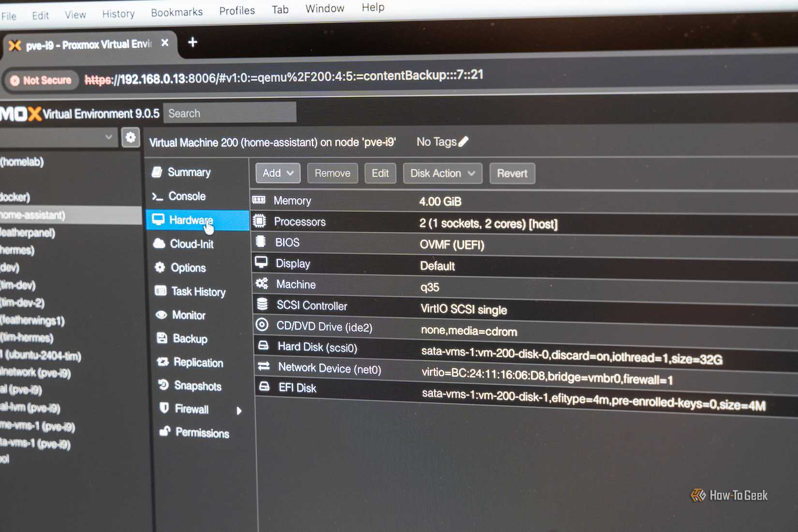Click the Not Secure site badge
The width and height of the screenshot is (798, 532).
[x=41, y=80]
